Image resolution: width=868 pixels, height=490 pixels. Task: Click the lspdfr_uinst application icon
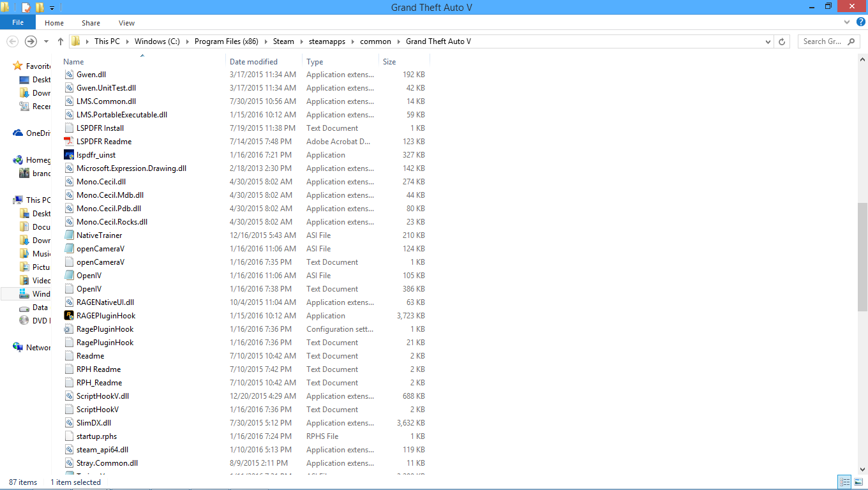70,155
